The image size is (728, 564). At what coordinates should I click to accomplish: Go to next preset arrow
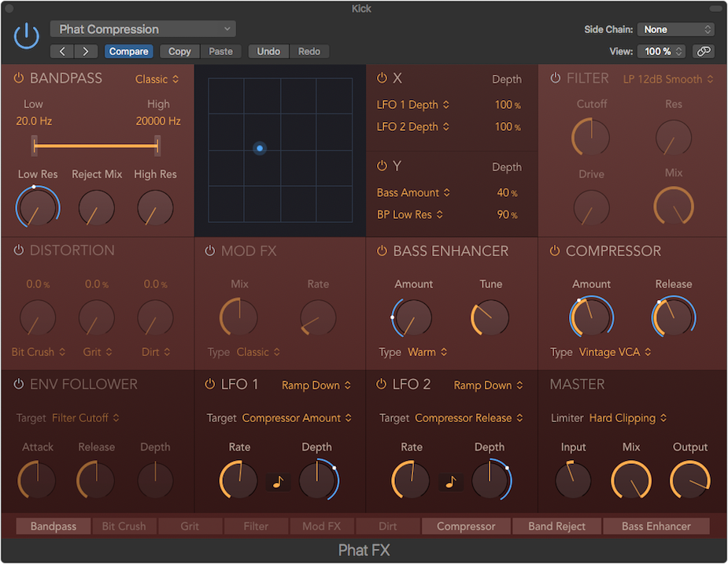86,51
